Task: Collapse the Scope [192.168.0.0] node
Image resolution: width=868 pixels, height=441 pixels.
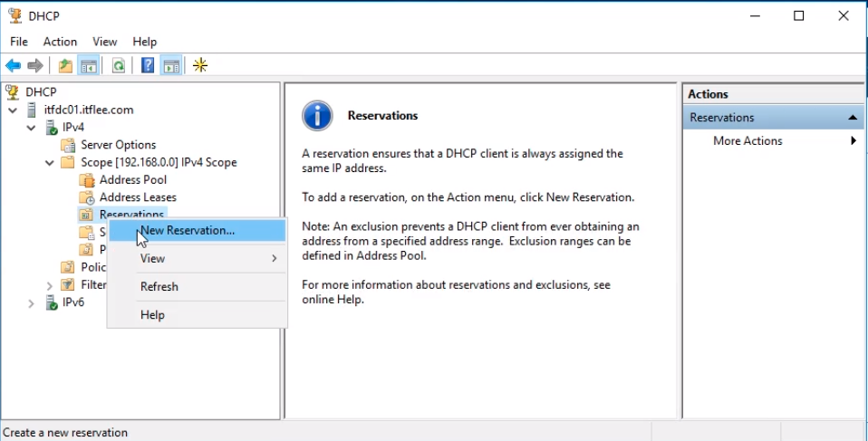Action: [50, 163]
